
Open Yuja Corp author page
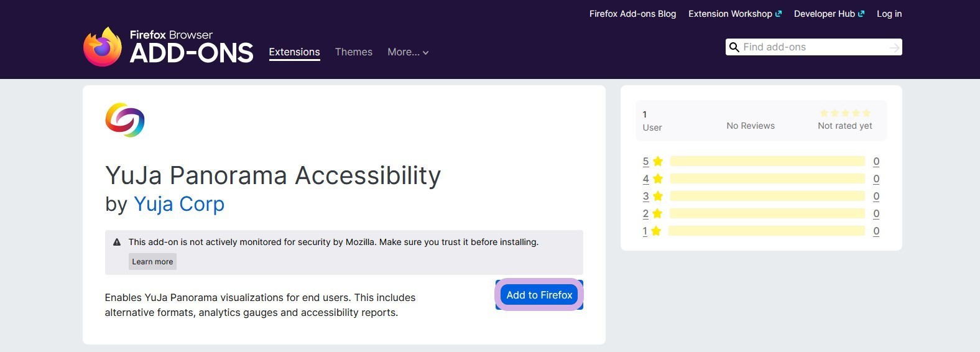(x=179, y=204)
